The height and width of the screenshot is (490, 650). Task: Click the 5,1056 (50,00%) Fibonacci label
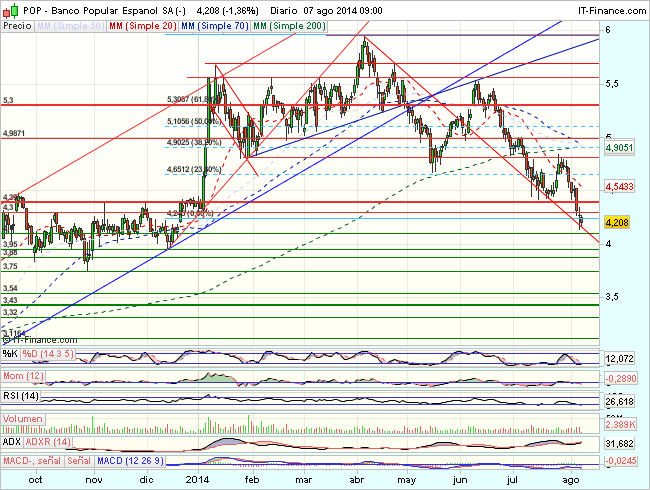[193, 121]
